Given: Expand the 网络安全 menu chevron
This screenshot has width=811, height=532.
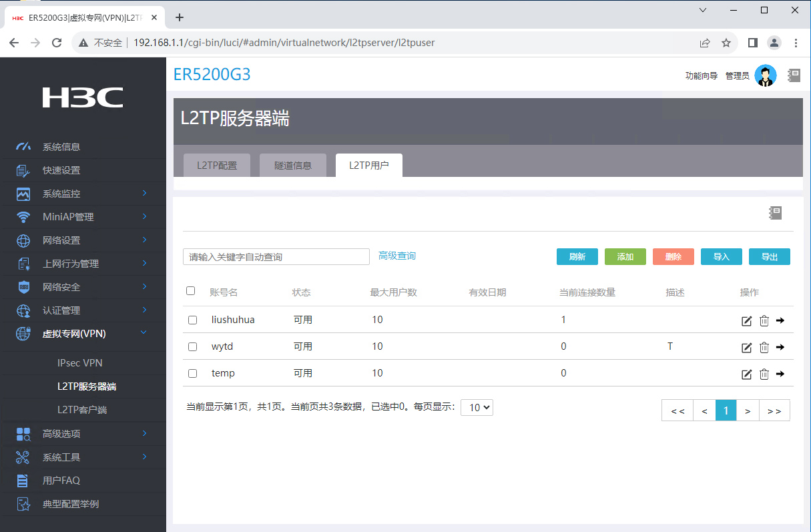Looking at the screenshot, I should (144, 286).
